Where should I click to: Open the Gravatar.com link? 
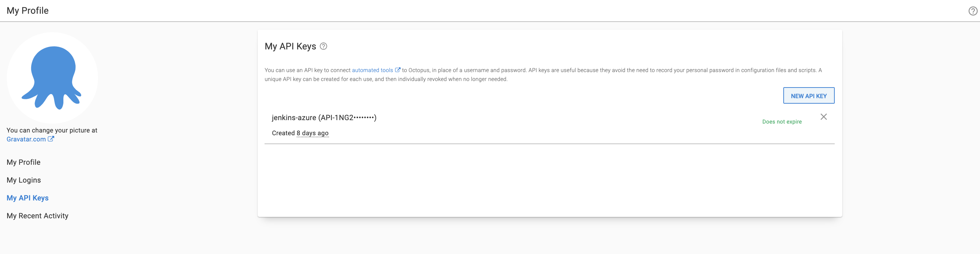[27, 139]
